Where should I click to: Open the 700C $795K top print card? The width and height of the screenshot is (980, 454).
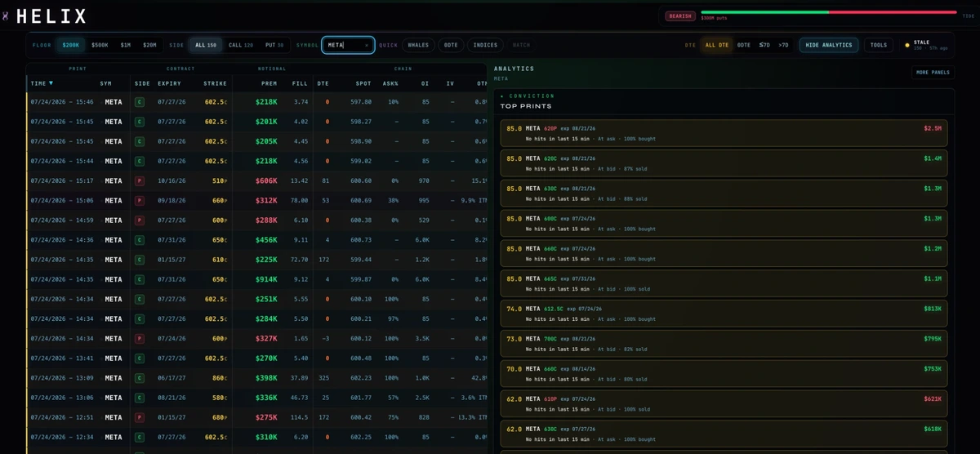point(724,343)
